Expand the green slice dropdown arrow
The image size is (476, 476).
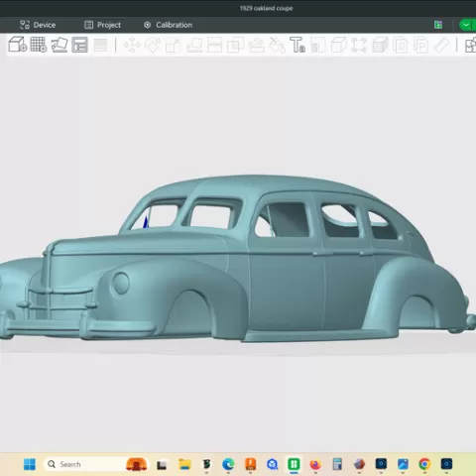466,25
